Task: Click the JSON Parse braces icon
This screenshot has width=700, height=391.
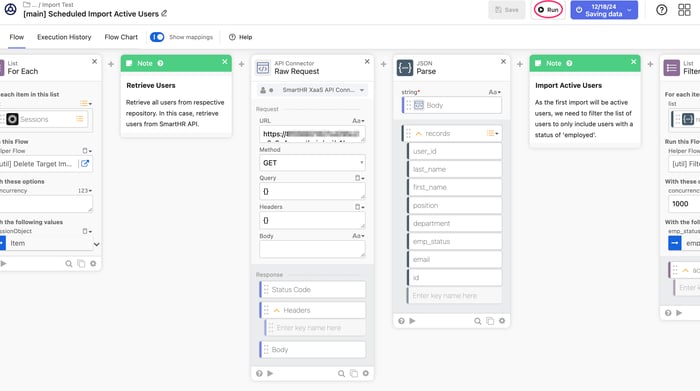Action: [405, 68]
